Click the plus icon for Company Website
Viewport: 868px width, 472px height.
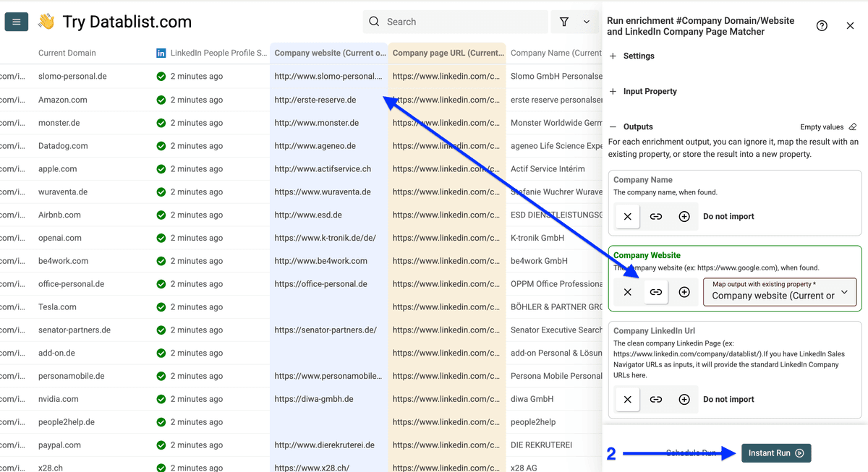pyautogui.click(x=684, y=292)
